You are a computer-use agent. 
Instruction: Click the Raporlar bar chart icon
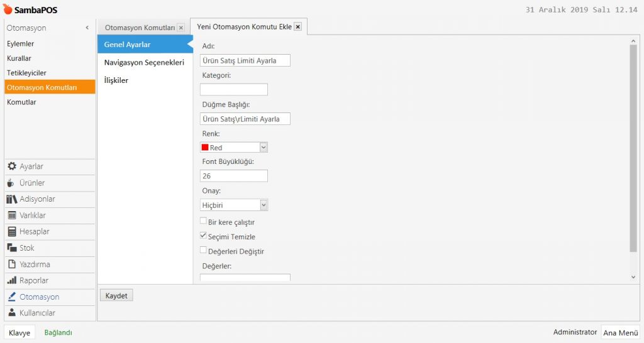point(11,281)
